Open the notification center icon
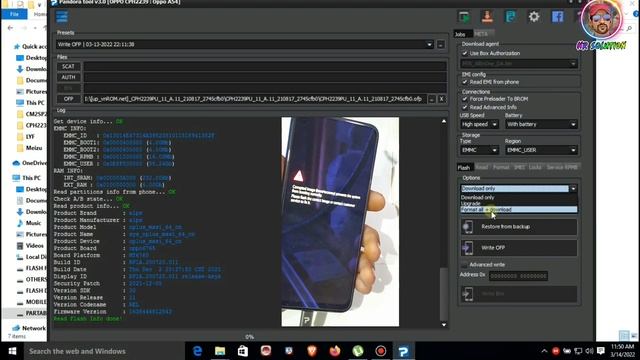This screenshot has width=640, height=360. coord(601,351)
